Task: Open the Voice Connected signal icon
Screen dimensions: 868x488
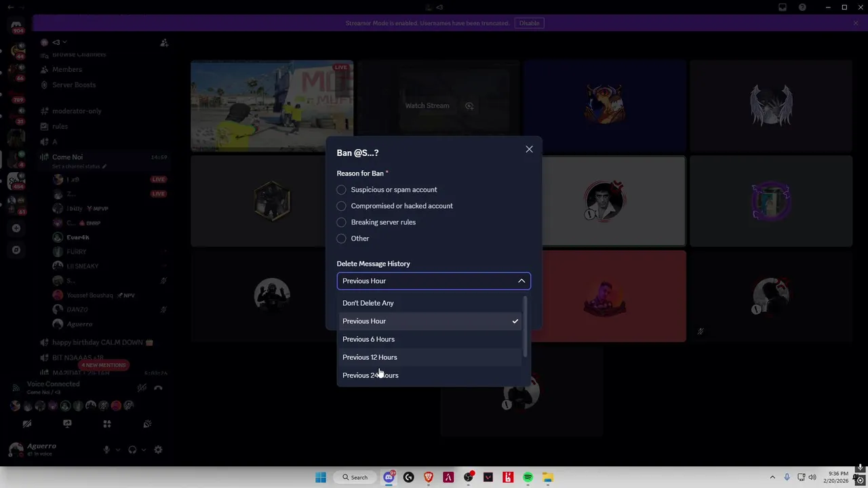Action: (x=16, y=388)
